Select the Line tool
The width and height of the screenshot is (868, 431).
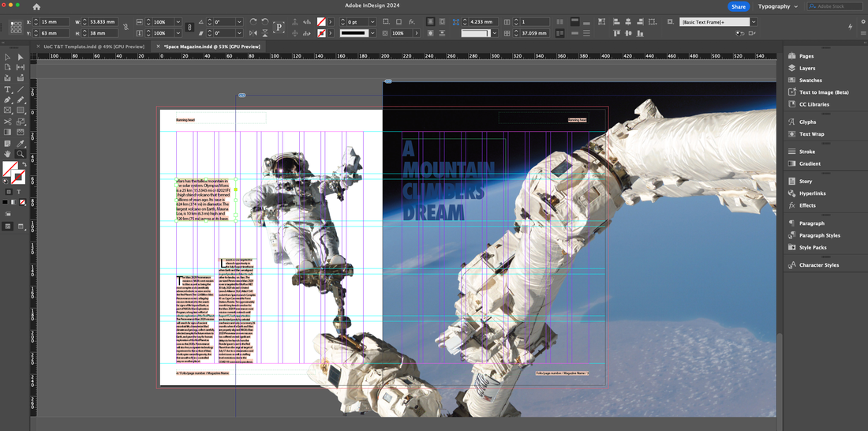click(x=21, y=89)
